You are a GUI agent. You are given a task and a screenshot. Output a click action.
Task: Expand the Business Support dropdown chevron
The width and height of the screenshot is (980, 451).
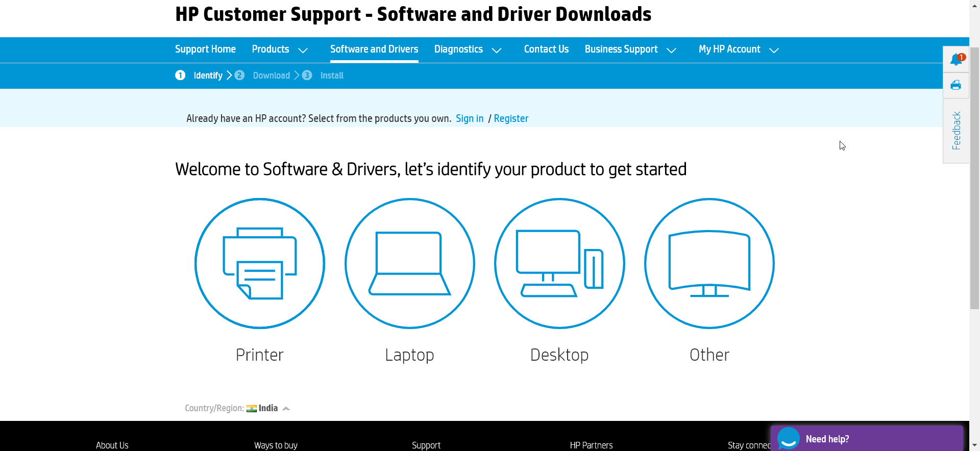pos(672,51)
